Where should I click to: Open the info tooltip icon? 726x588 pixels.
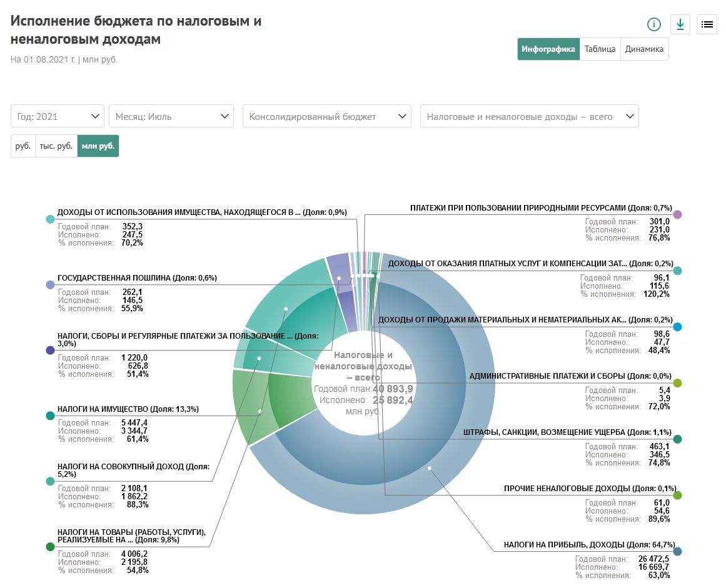pos(654,24)
